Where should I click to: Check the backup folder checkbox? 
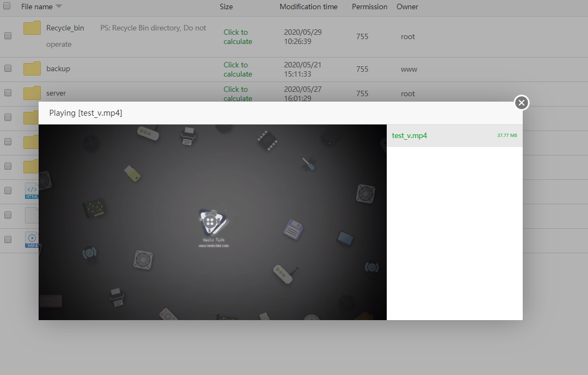8,68
